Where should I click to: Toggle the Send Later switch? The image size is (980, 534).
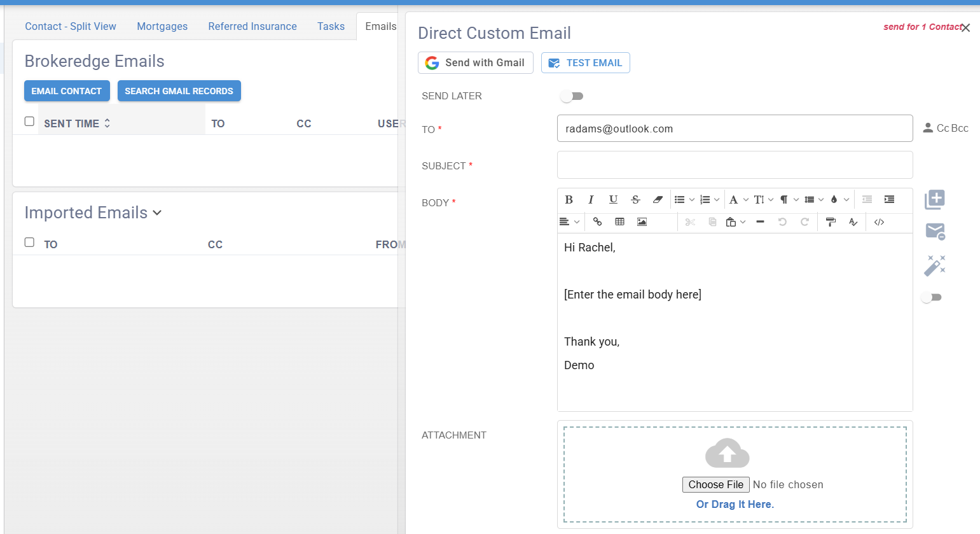pos(572,96)
